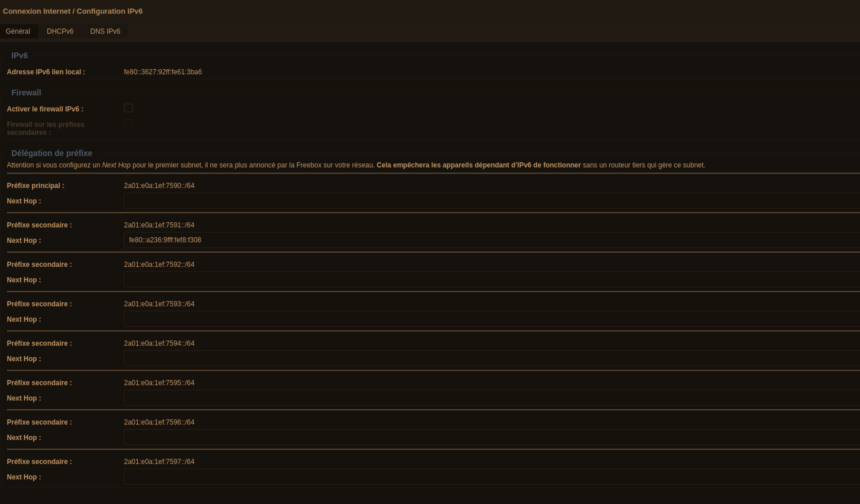Select prefix text 2a01:e0a:1ef:7593::/64
Image resolution: width=860 pixels, height=504 pixels.
coord(159,304)
